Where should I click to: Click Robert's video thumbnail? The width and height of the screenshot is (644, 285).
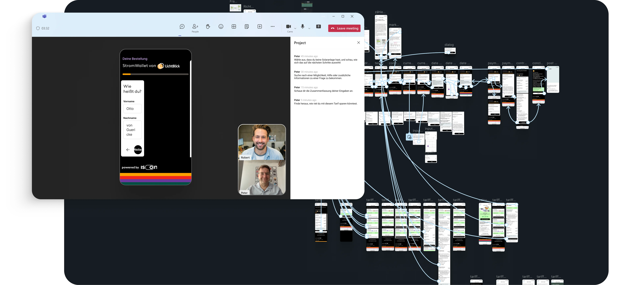[262, 142]
